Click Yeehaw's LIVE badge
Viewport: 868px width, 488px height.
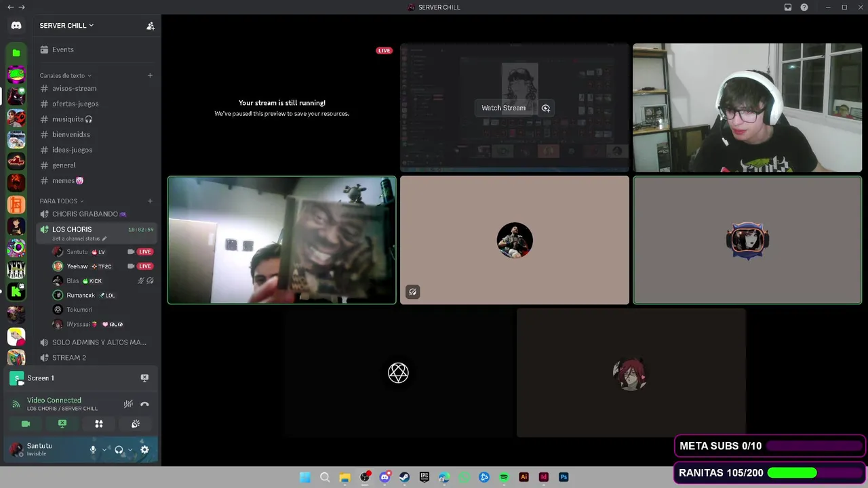(145, 266)
